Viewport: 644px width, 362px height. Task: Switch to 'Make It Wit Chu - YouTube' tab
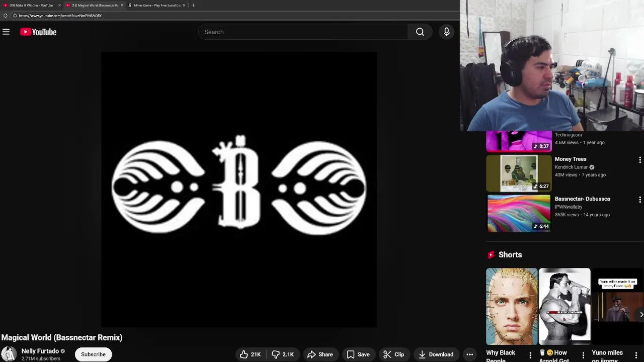[31, 5]
